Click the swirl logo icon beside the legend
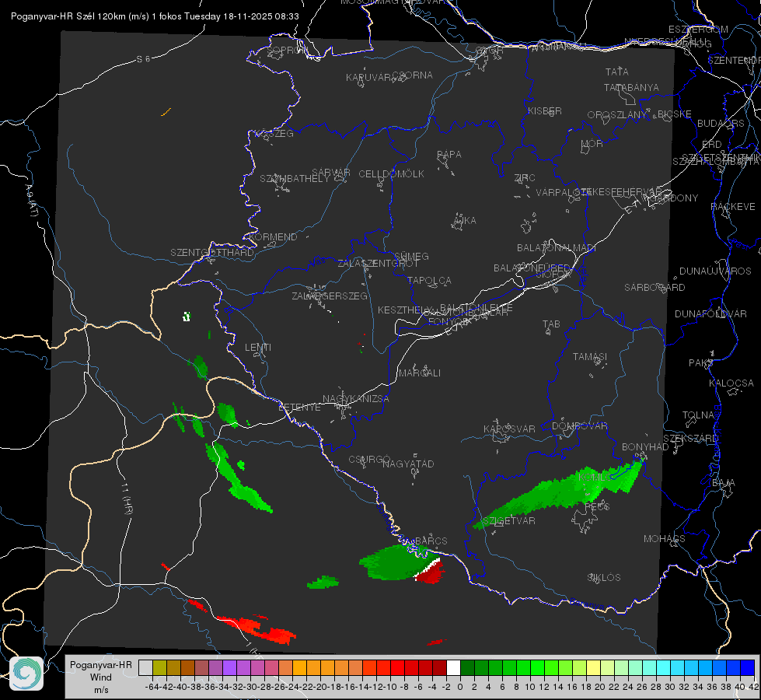The height and width of the screenshot is (700, 761). (x=26, y=674)
